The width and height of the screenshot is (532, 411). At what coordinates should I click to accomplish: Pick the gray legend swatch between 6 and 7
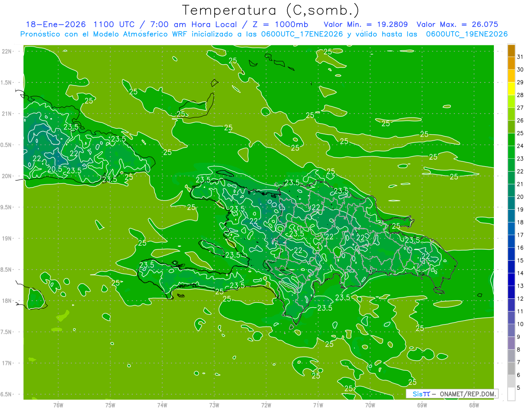click(x=511, y=369)
